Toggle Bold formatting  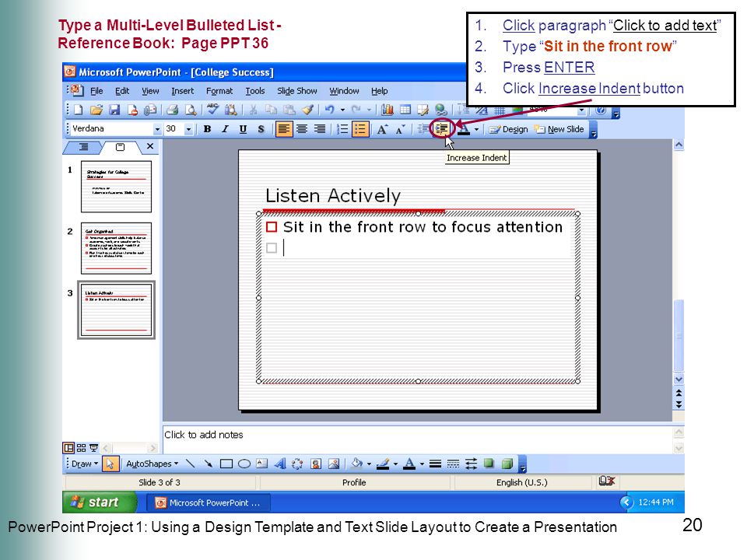pyautogui.click(x=207, y=129)
